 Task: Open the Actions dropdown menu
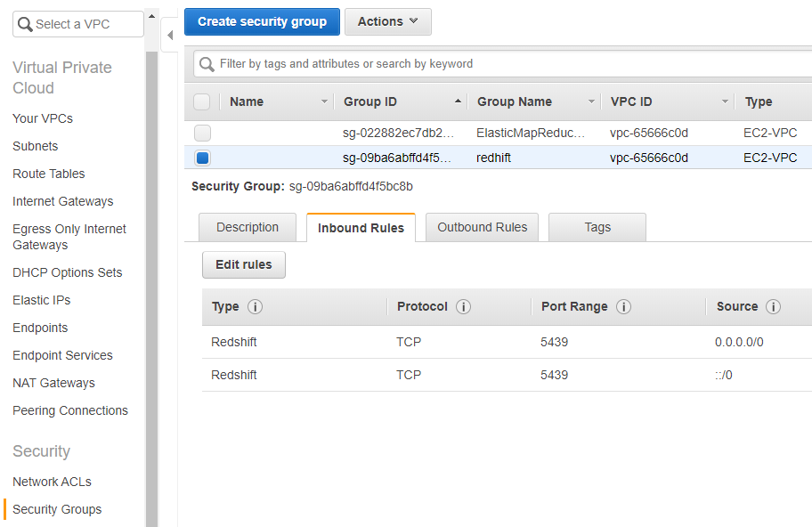(x=387, y=21)
